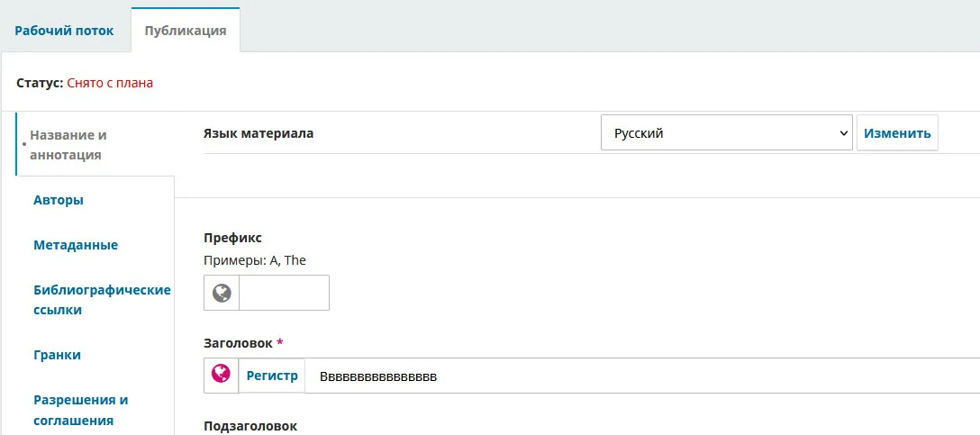Open the Язык материала dropdown showing Русский
The height and width of the screenshot is (435, 980).
[726, 133]
